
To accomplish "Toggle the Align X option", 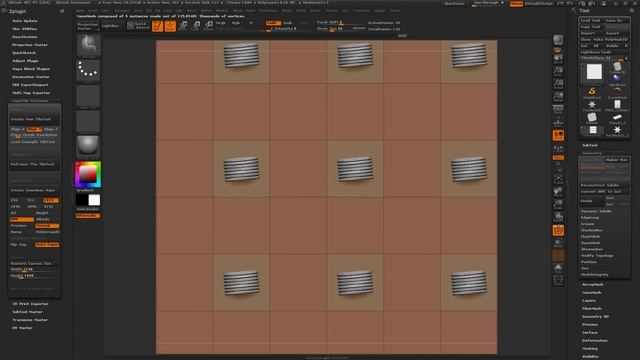I will pyautogui.click(x=18, y=129).
